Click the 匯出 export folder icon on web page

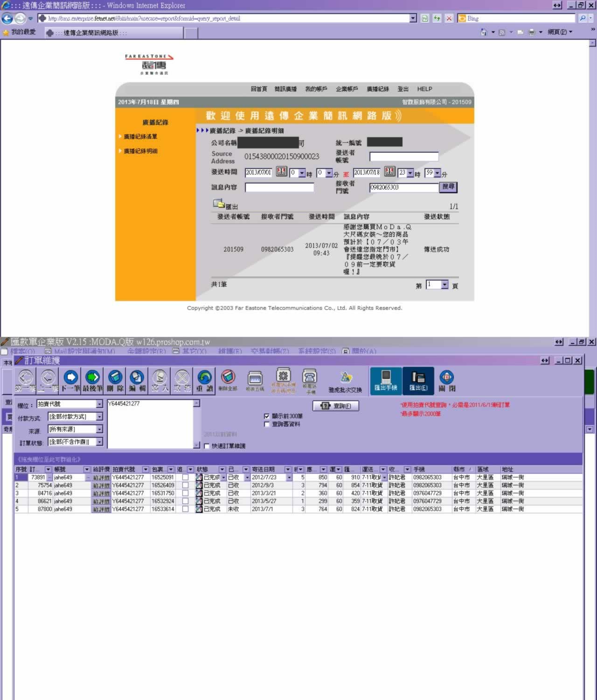coord(219,203)
